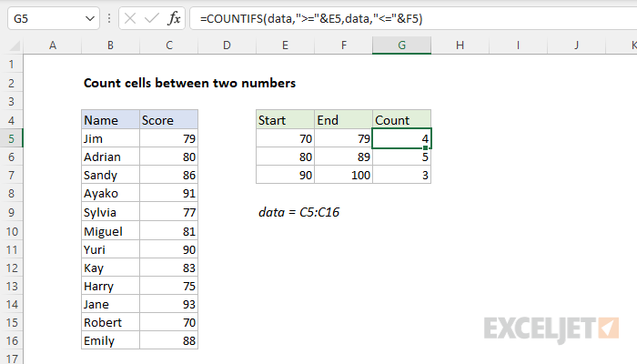Select the cell containing Sylvia
Image resolution: width=637 pixels, height=364 pixels.
pos(110,212)
